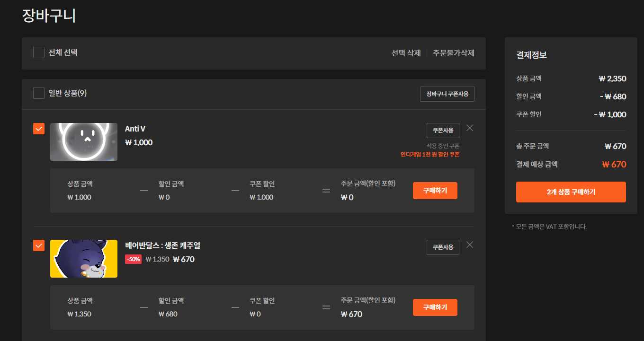
Task: Uncheck the Anti V item checkbox
Action: (39, 129)
